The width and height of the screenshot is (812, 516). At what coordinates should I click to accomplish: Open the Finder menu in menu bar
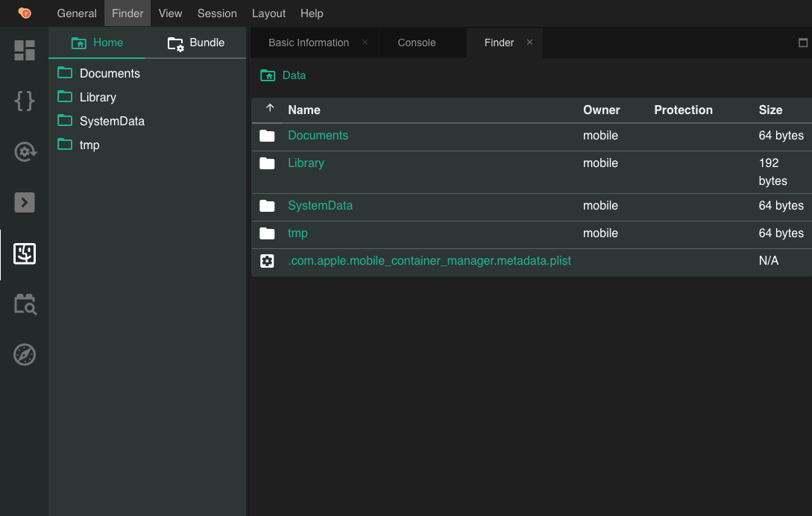click(x=128, y=13)
